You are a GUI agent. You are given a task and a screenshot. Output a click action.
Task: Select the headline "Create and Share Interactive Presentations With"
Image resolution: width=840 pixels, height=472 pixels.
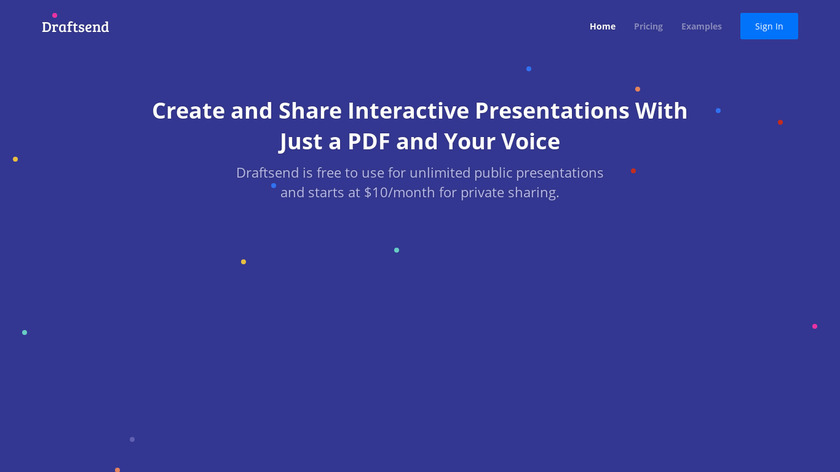pos(419,111)
